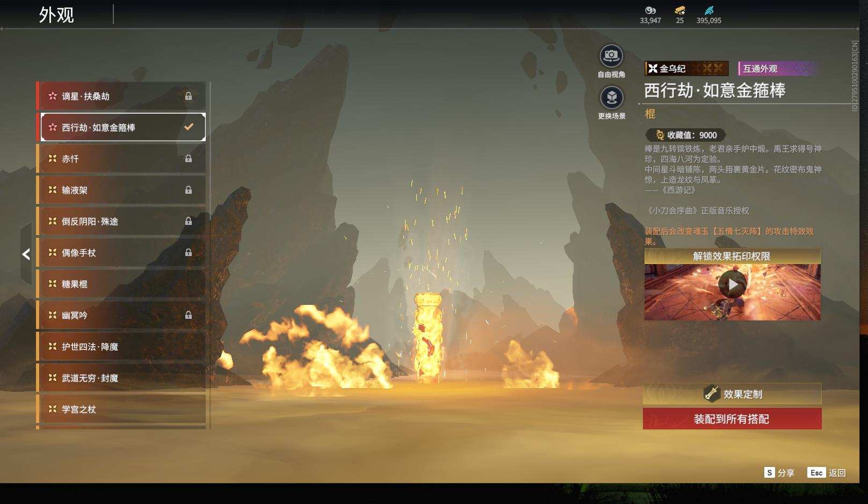Click the 收藏值: 9000 collection value badge
Image resolution: width=868 pixels, height=504 pixels.
click(x=686, y=135)
